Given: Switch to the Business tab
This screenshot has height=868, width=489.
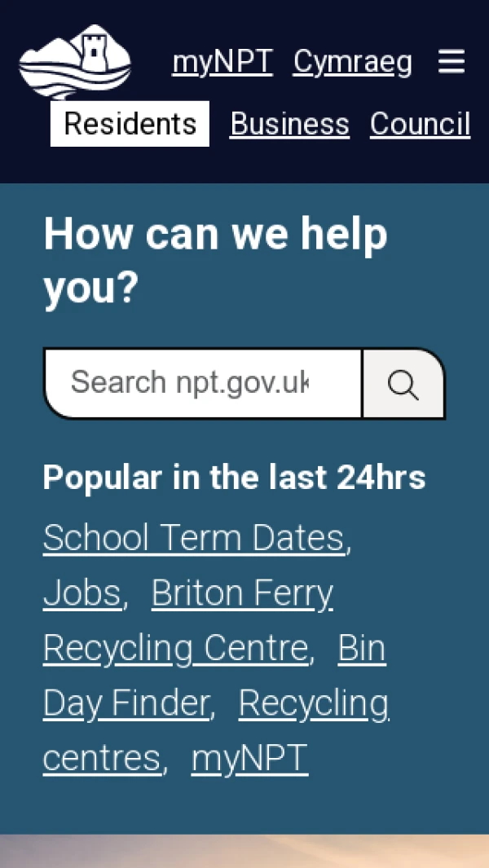Looking at the screenshot, I should click(289, 124).
